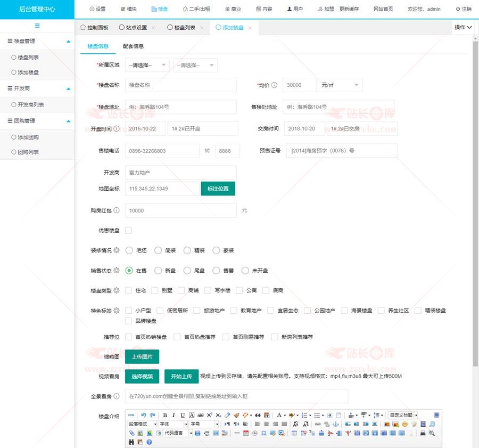Click the emoticon smiley icon in editor
Viewport: 479px width, 448px height.
[x=405, y=424]
